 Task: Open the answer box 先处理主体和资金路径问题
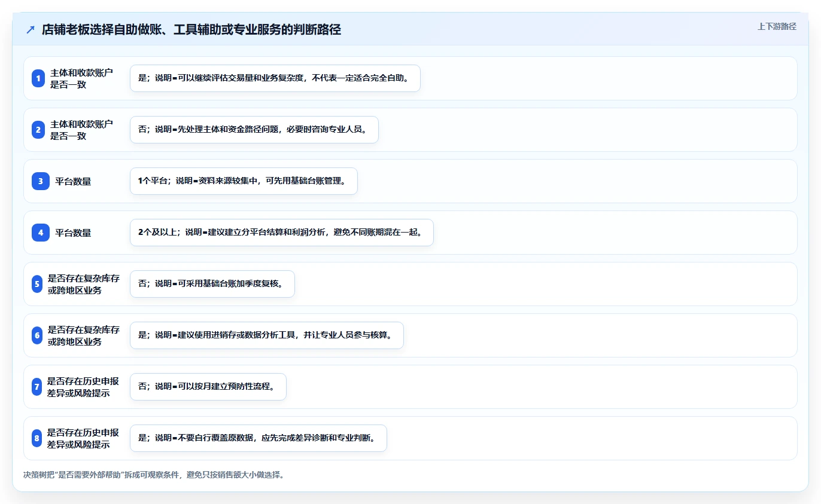pyautogui.click(x=254, y=130)
